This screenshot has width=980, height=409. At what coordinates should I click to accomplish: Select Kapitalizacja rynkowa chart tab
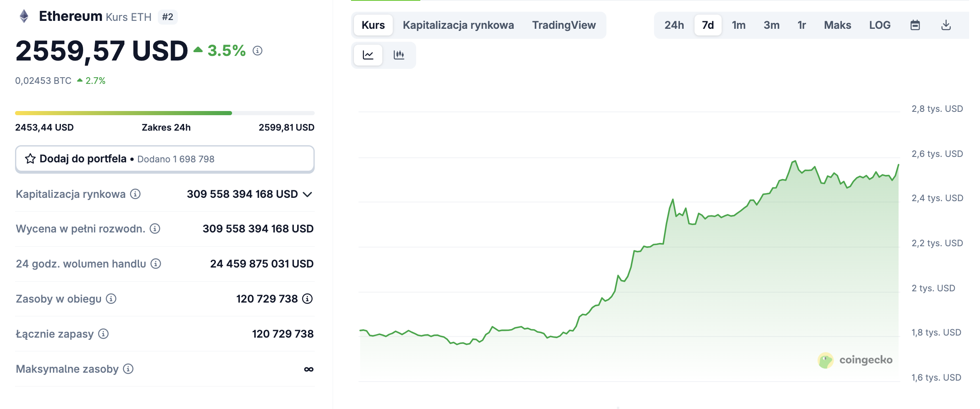click(x=458, y=25)
